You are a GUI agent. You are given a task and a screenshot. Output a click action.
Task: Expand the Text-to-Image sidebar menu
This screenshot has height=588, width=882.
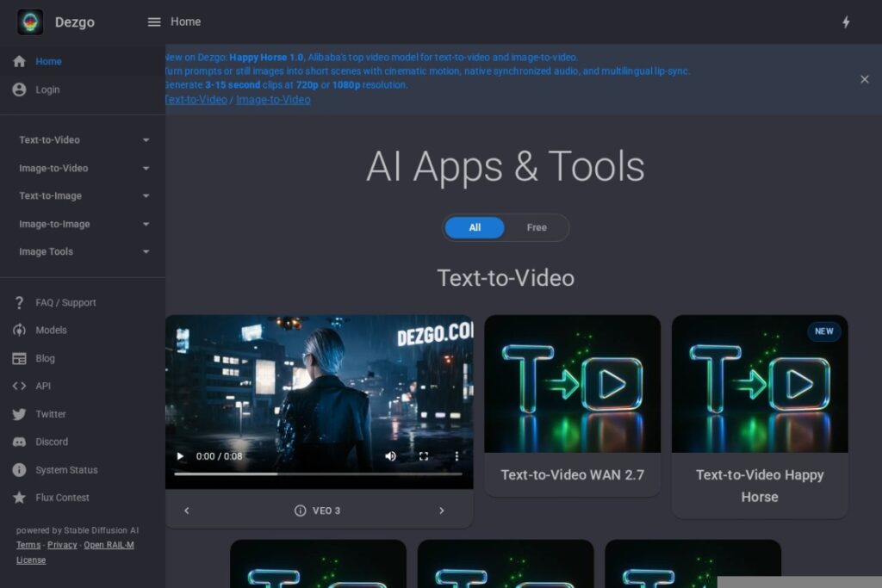pyautogui.click(x=83, y=195)
